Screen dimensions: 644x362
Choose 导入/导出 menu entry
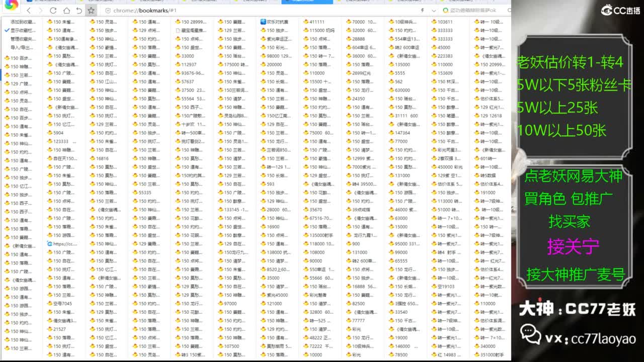click(x=23, y=48)
